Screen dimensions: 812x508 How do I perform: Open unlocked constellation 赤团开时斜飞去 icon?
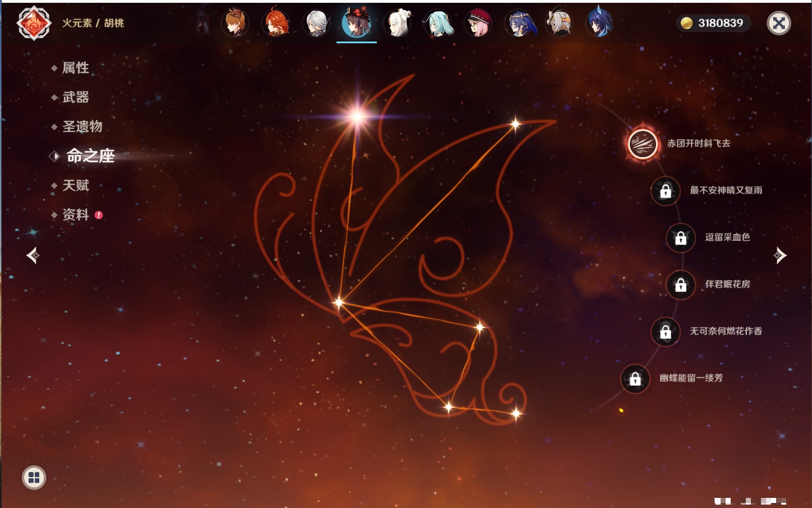point(643,144)
